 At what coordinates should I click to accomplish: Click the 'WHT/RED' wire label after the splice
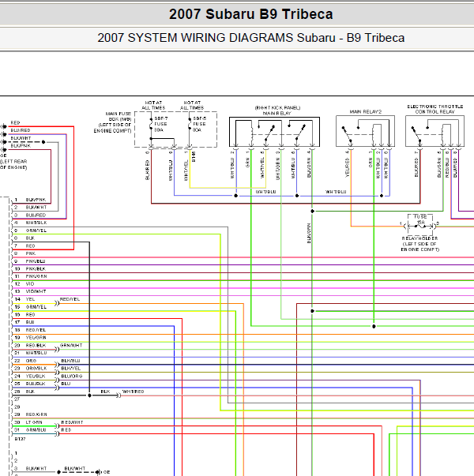coord(133,392)
